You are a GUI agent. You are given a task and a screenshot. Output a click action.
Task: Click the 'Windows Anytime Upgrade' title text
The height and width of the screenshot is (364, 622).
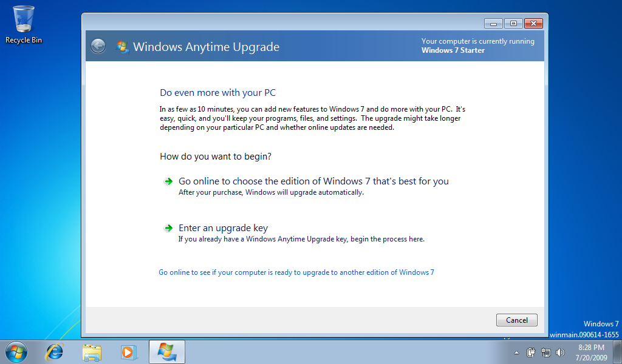(207, 47)
